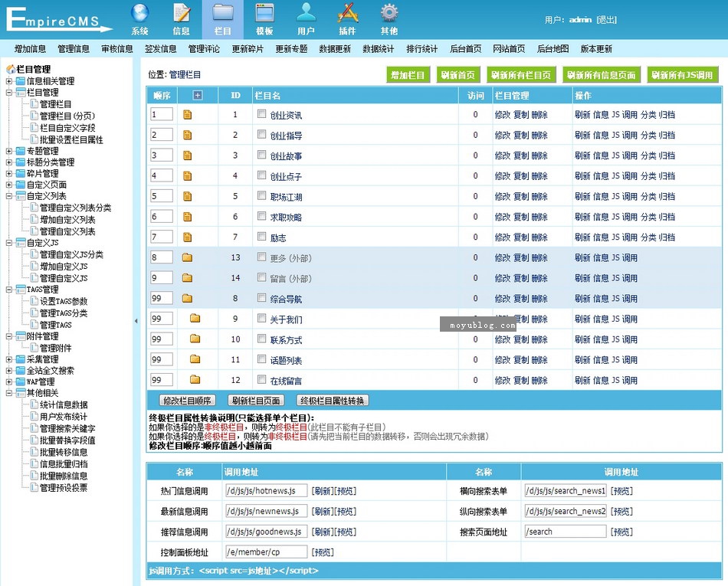The width and height of the screenshot is (728, 586).
Task: Click the order field of 综合导航 row
Action: pos(162,298)
